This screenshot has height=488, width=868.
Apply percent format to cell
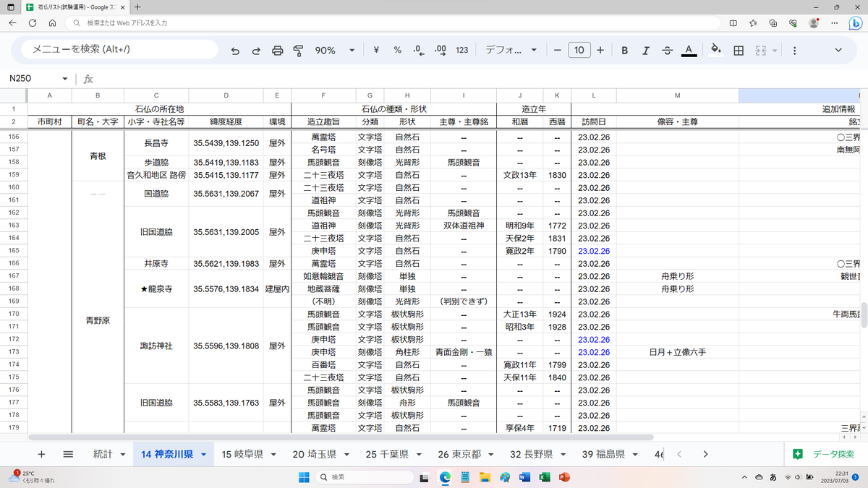point(397,51)
